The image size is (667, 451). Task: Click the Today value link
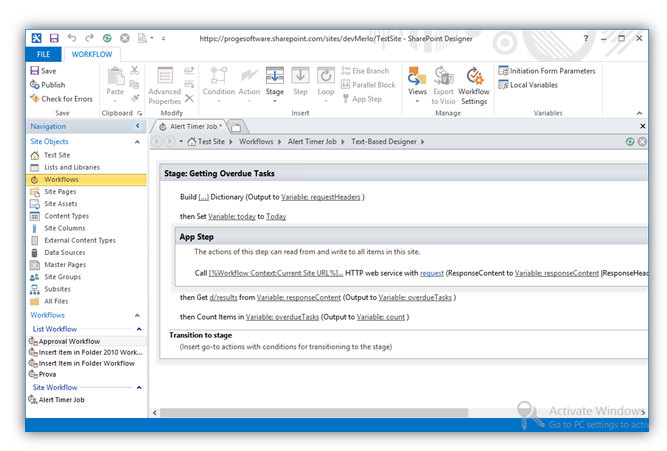276,216
